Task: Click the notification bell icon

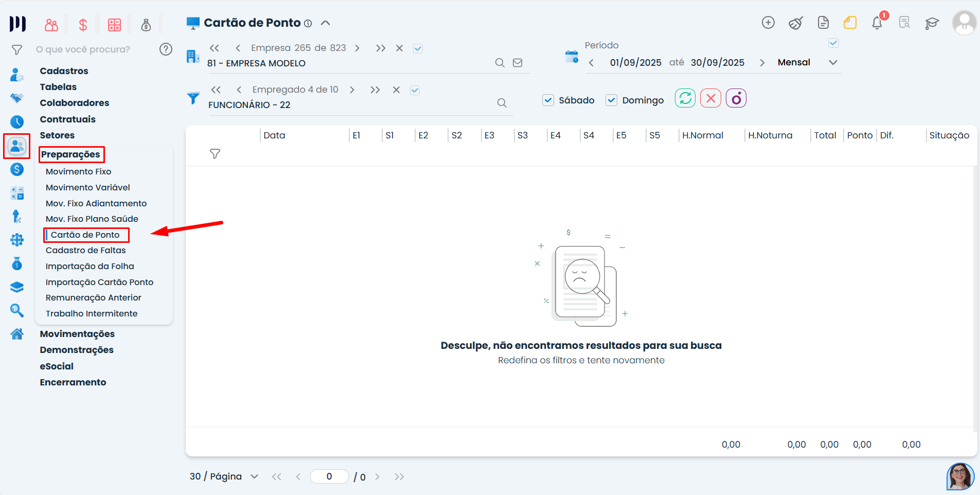Action: point(877,23)
